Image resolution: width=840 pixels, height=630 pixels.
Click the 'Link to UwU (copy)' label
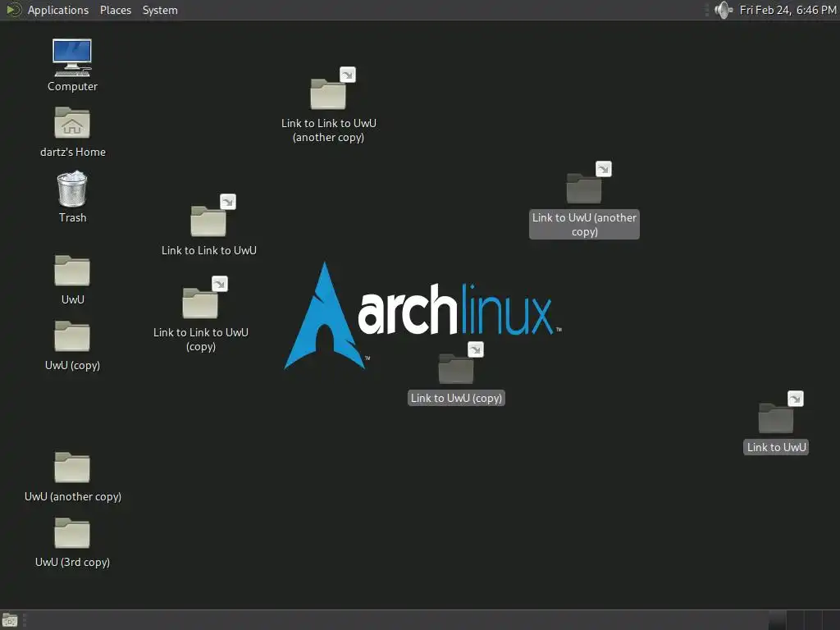[x=456, y=398]
